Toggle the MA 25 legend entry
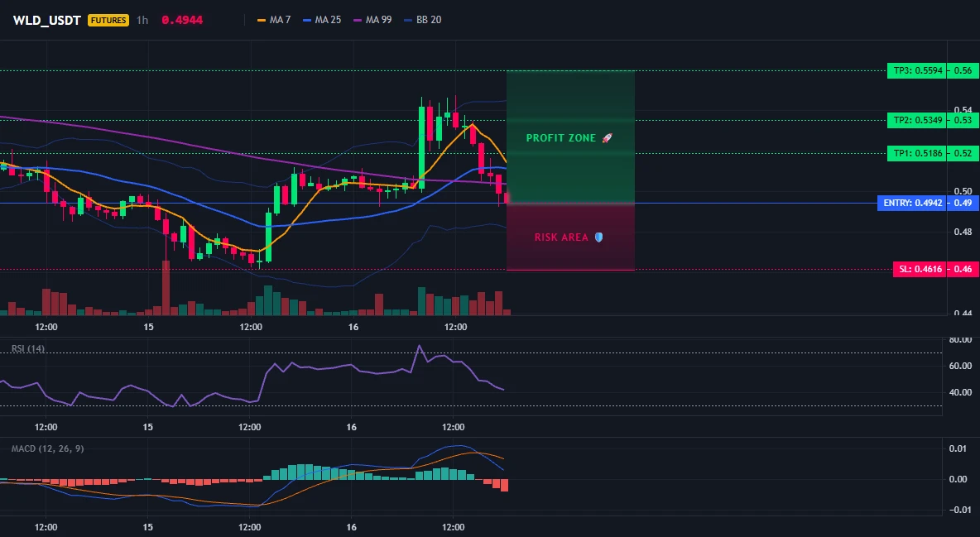 coord(322,20)
